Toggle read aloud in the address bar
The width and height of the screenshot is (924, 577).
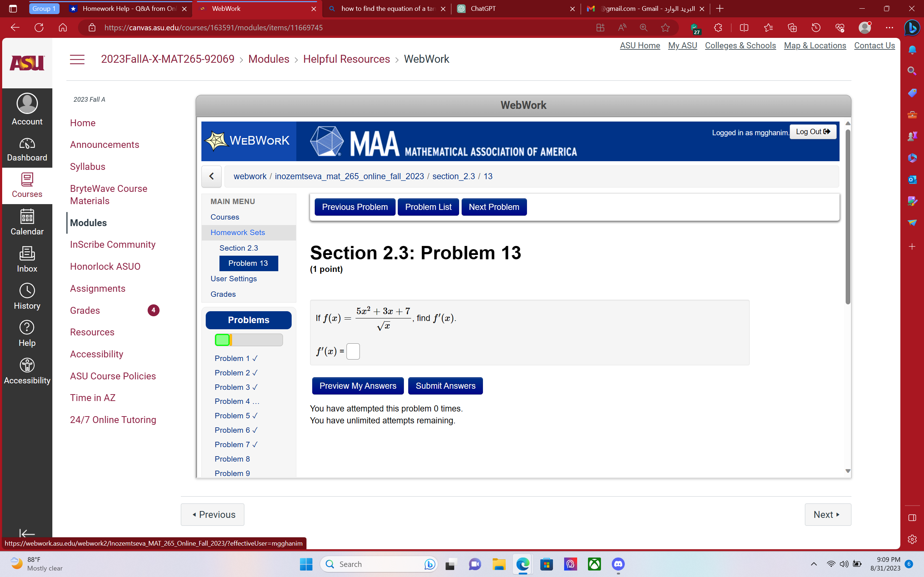pyautogui.click(x=622, y=27)
